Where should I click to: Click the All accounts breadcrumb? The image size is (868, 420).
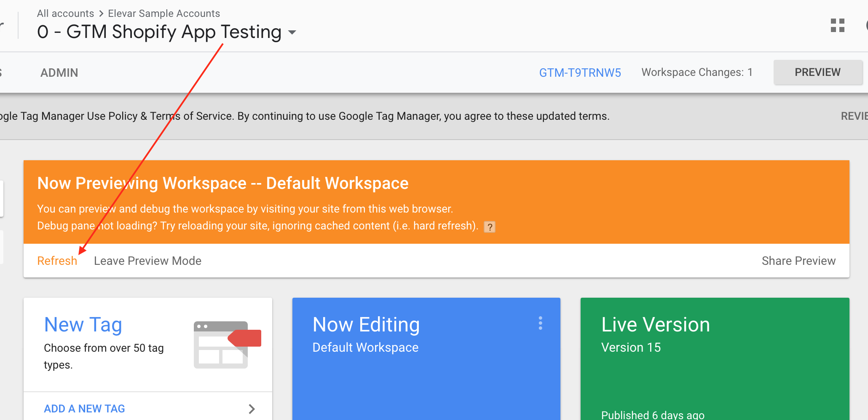(65, 13)
